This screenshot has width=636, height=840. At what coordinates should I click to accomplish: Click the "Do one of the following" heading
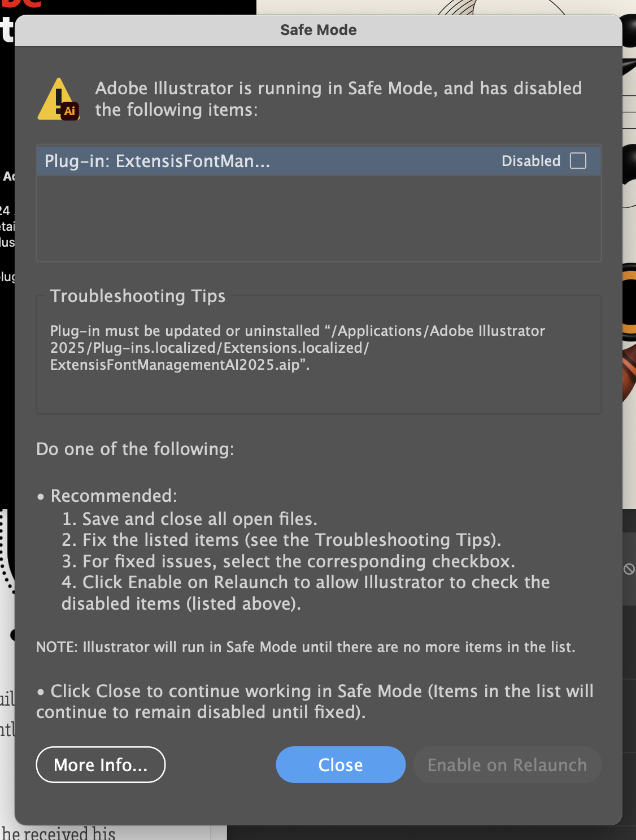135,449
